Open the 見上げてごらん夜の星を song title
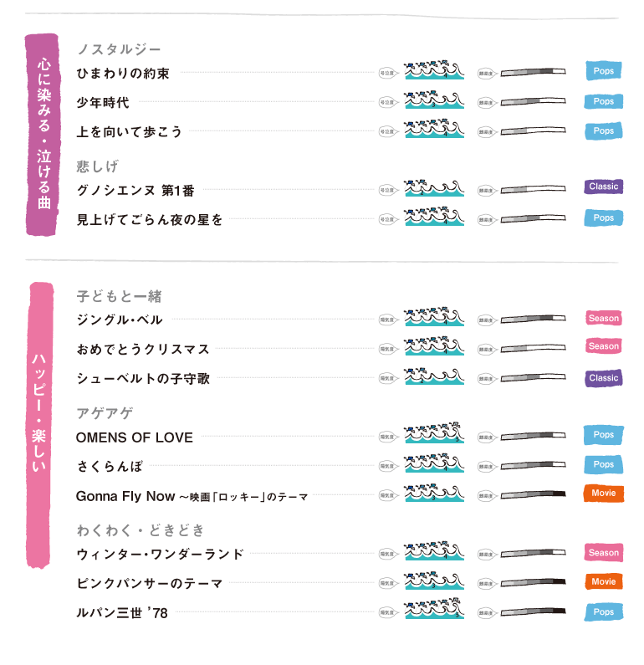 pos(150,220)
